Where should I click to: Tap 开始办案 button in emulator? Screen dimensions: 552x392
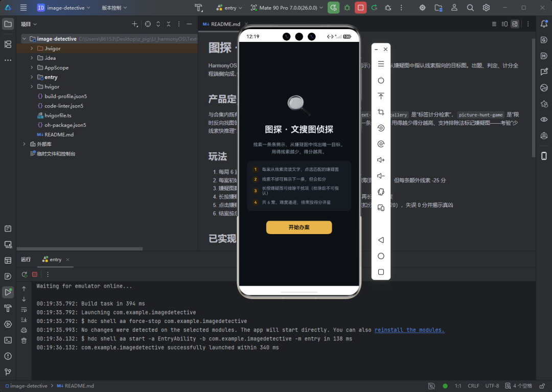coord(299,227)
